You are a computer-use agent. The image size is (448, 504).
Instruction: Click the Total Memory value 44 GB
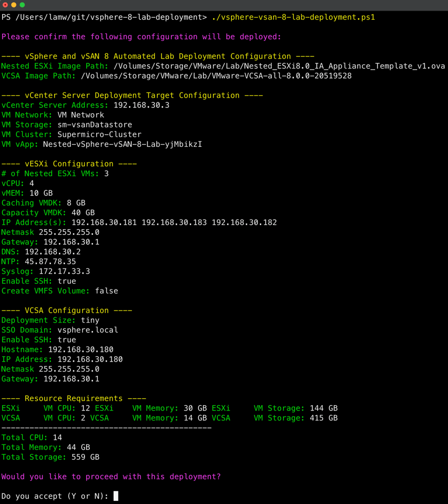[79, 448]
